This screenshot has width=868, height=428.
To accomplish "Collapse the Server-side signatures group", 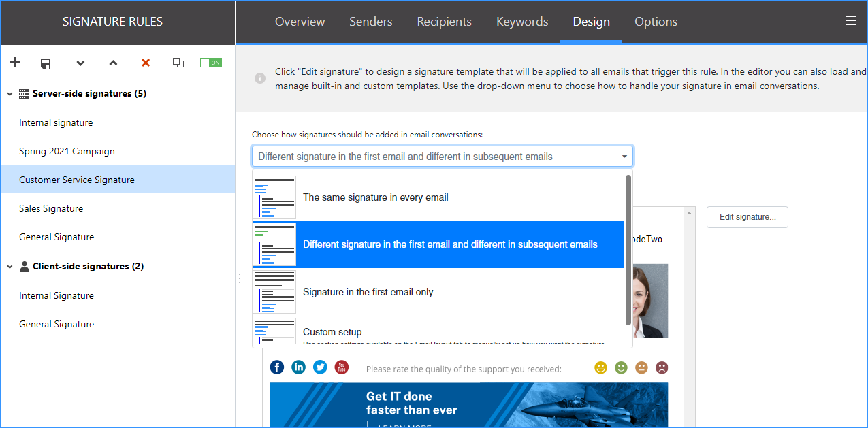I will tap(10, 94).
